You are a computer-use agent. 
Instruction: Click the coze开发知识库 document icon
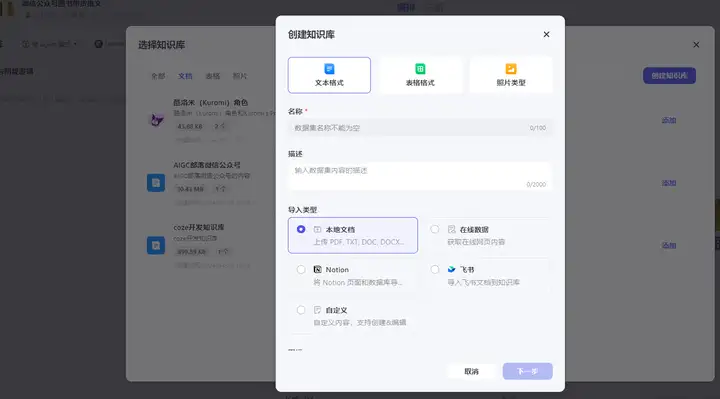156,245
